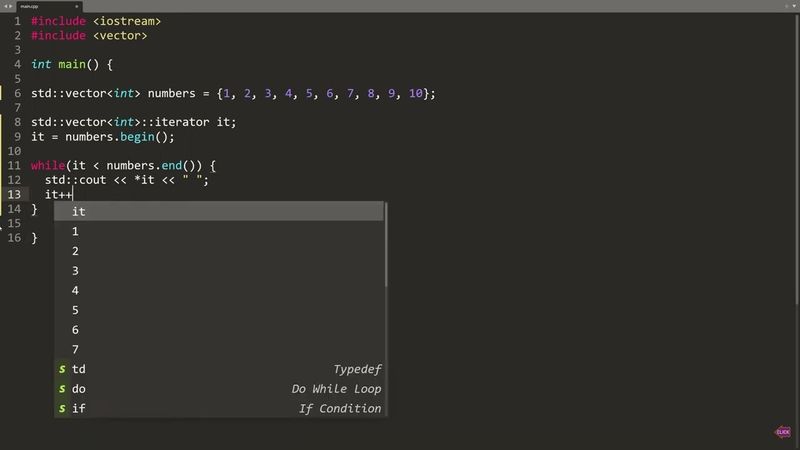Screen dimensions: 800x450
Task: Click the 'std::cout << *it' line
Action: click(x=127, y=180)
